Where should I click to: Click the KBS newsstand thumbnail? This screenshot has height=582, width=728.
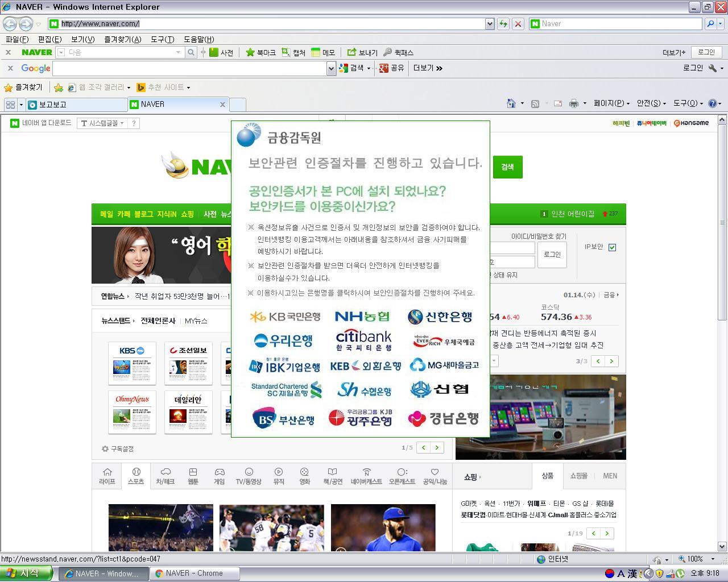tap(132, 362)
